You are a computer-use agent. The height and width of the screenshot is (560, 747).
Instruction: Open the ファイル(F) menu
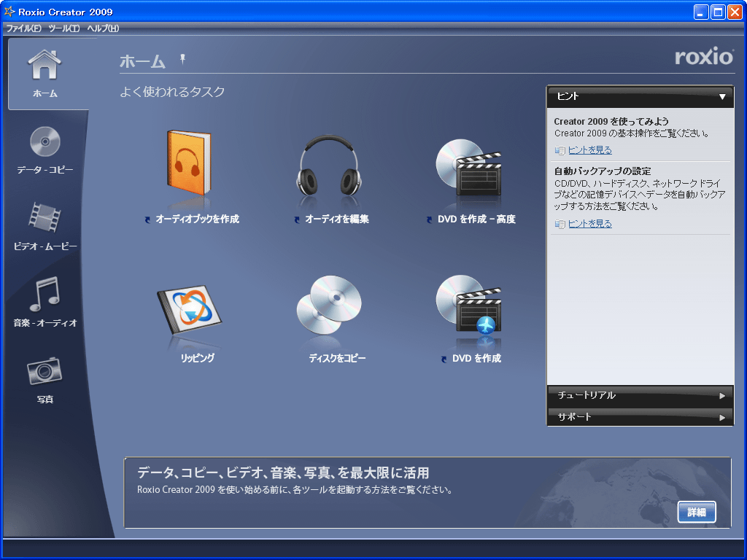click(24, 28)
